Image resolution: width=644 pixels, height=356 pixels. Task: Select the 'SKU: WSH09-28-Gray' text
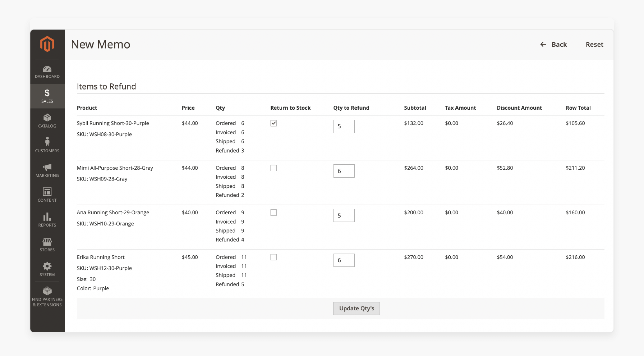coord(102,179)
